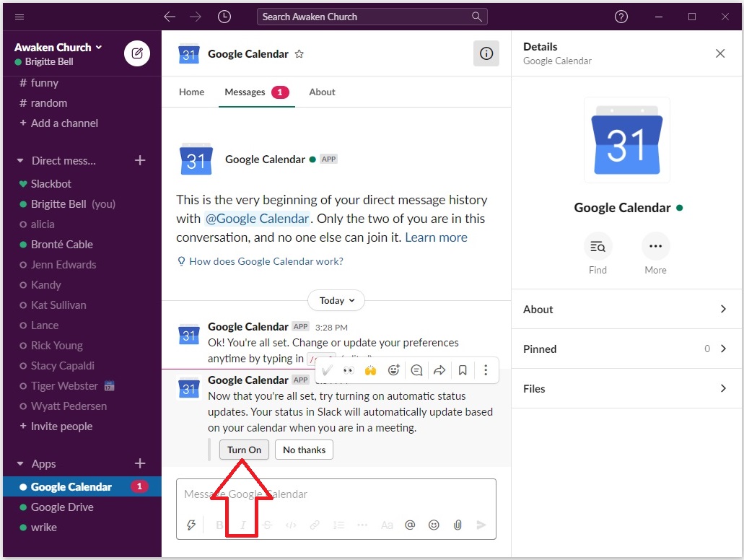744x560 pixels.
Task: Close the Details panel
Action: (x=719, y=53)
